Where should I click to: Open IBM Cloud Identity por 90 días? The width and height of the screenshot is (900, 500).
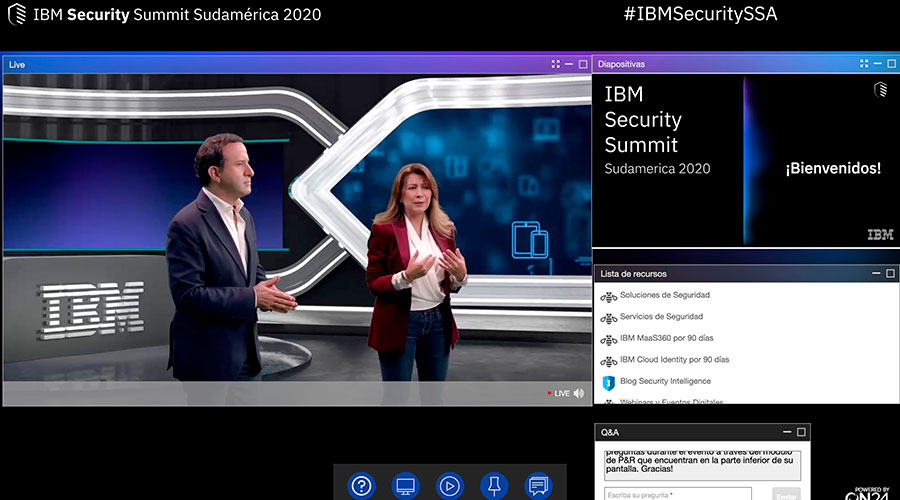pos(674,360)
